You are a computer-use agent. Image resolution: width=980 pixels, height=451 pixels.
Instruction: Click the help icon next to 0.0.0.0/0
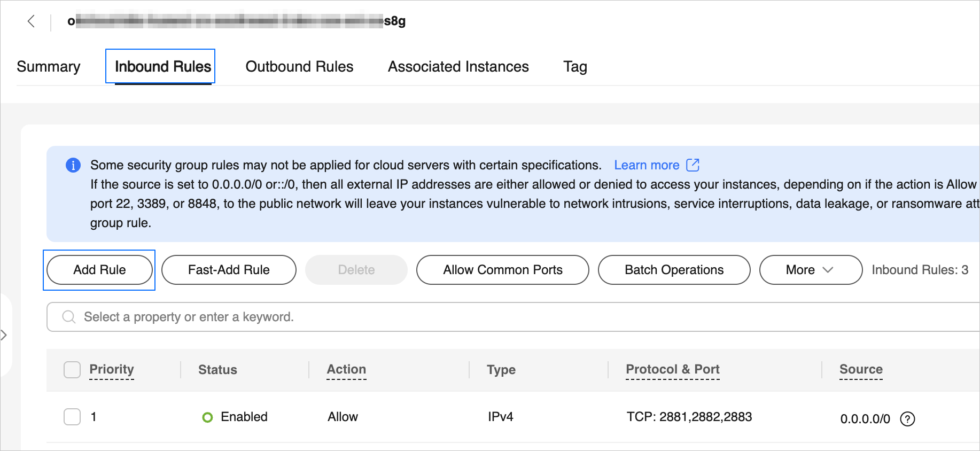(907, 419)
